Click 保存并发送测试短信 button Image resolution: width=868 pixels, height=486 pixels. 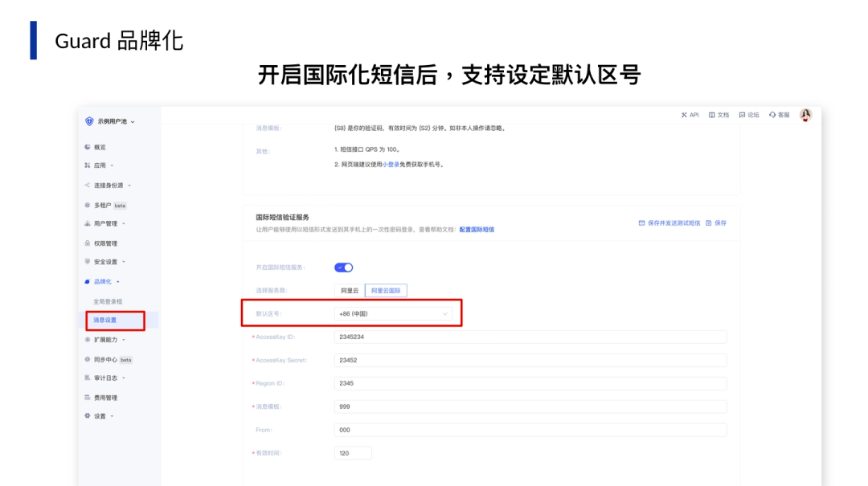[669, 223]
